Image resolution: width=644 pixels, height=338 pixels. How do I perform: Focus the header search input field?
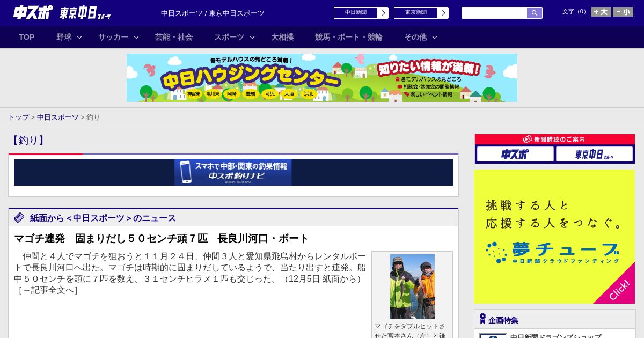tap(494, 13)
